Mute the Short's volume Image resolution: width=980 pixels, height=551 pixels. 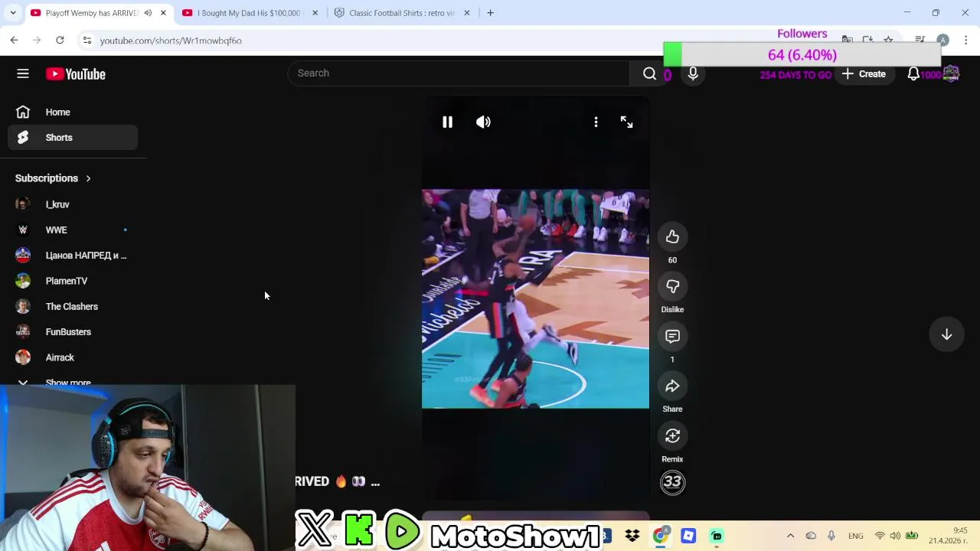point(483,122)
